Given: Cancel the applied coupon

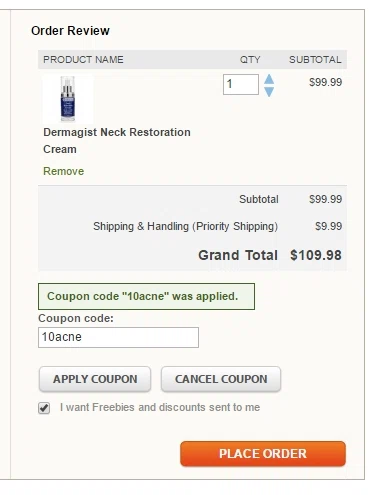Looking at the screenshot, I should 221,379.
